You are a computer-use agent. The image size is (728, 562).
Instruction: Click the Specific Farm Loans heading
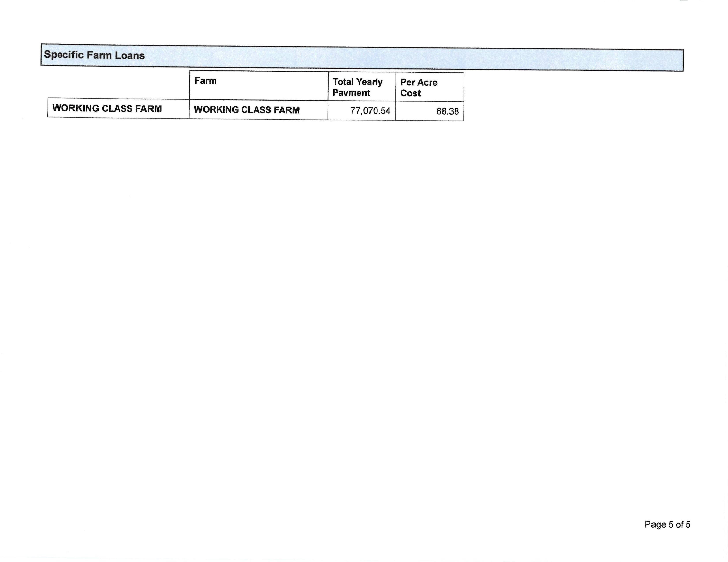[94, 55]
